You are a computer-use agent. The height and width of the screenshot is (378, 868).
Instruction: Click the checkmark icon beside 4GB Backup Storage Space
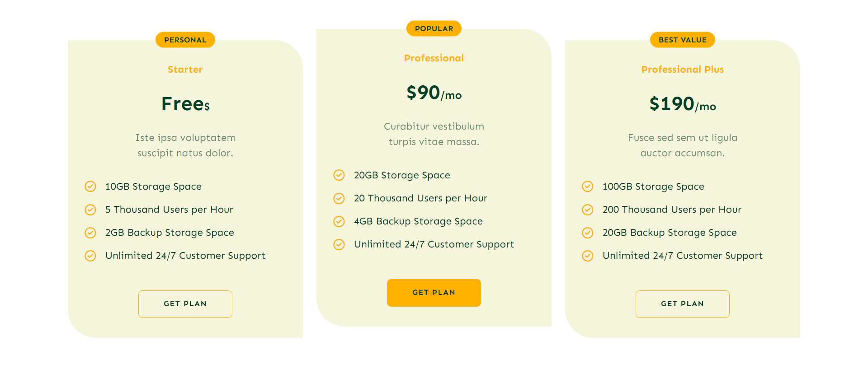(339, 221)
